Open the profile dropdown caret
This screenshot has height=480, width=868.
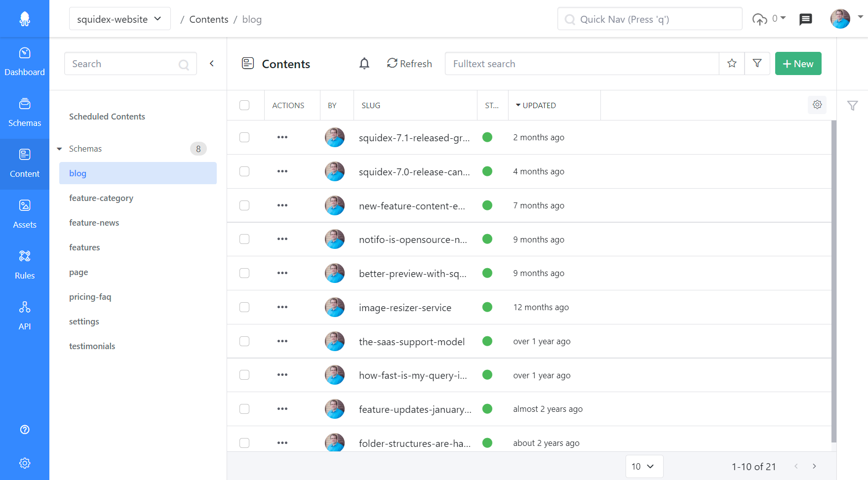coord(861,17)
